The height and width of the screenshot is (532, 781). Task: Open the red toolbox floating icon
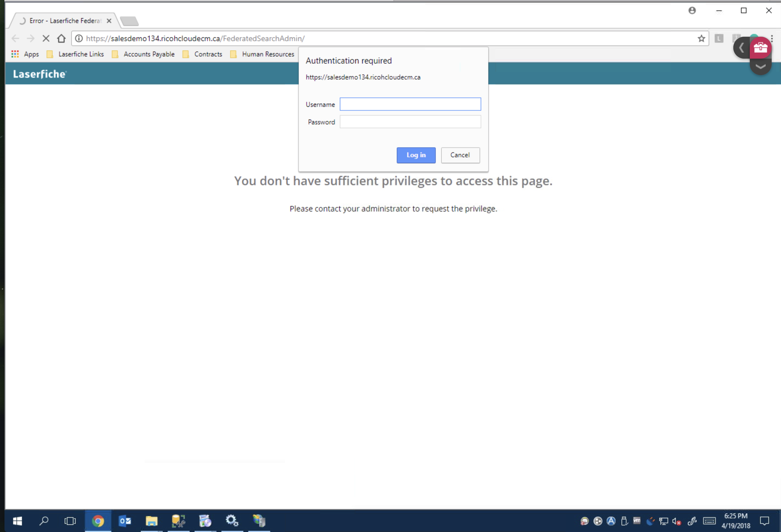click(760, 48)
